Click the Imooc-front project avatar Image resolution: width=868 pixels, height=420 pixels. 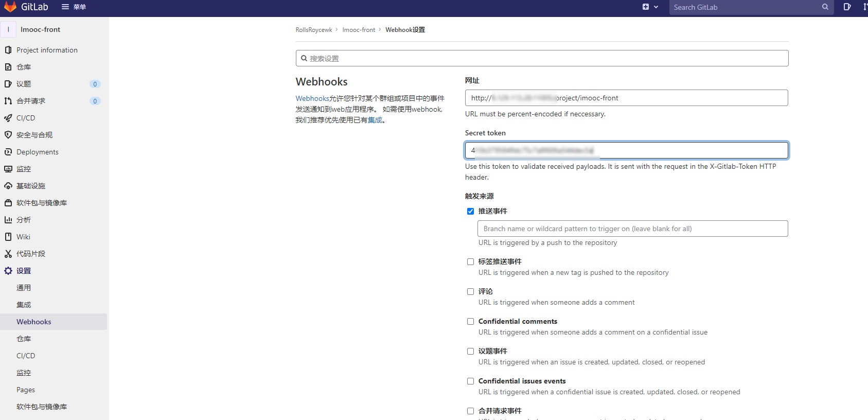pyautogui.click(x=8, y=29)
